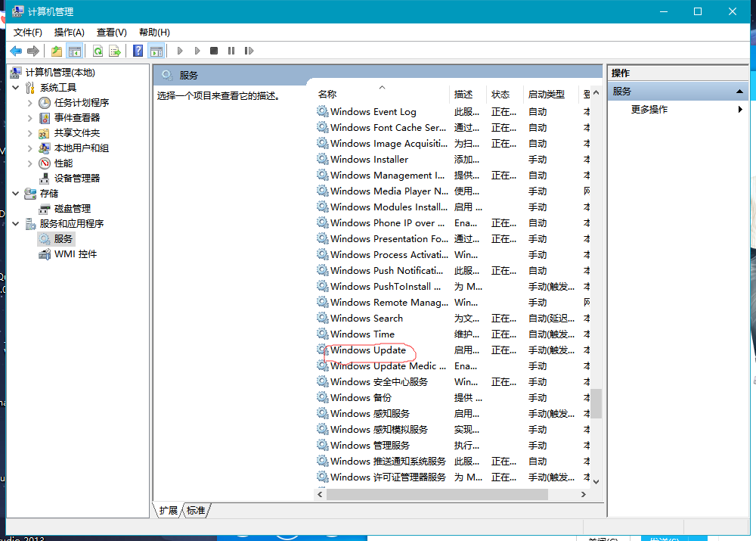The width and height of the screenshot is (756, 541).
Task: Click the Refresh toolbar icon
Action: tap(98, 51)
